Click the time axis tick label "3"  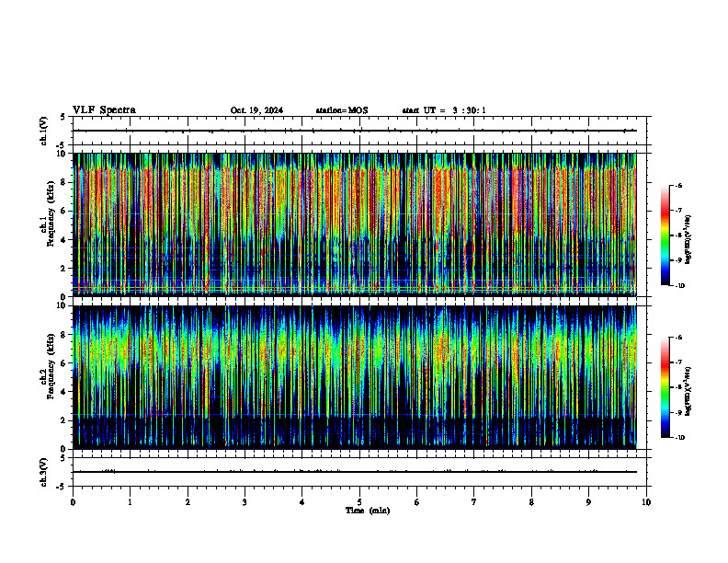click(x=245, y=502)
